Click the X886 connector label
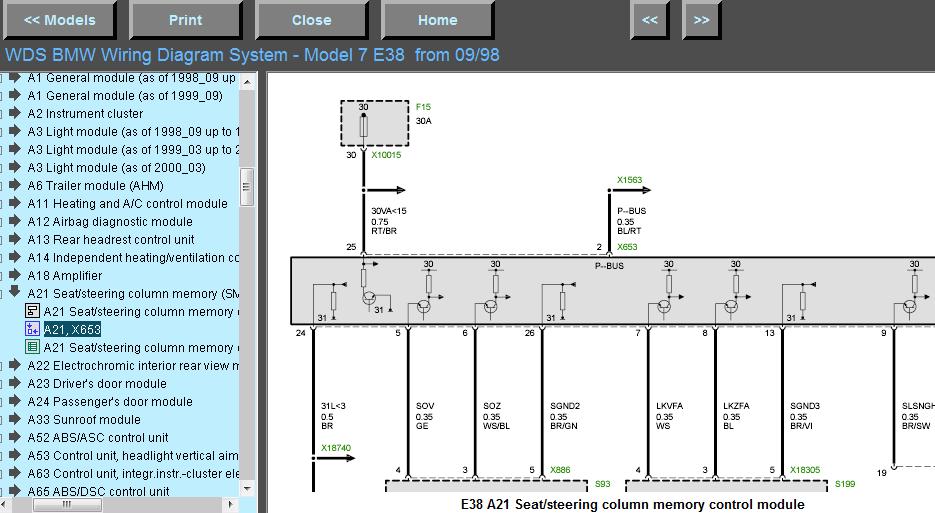 click(560, 470)
